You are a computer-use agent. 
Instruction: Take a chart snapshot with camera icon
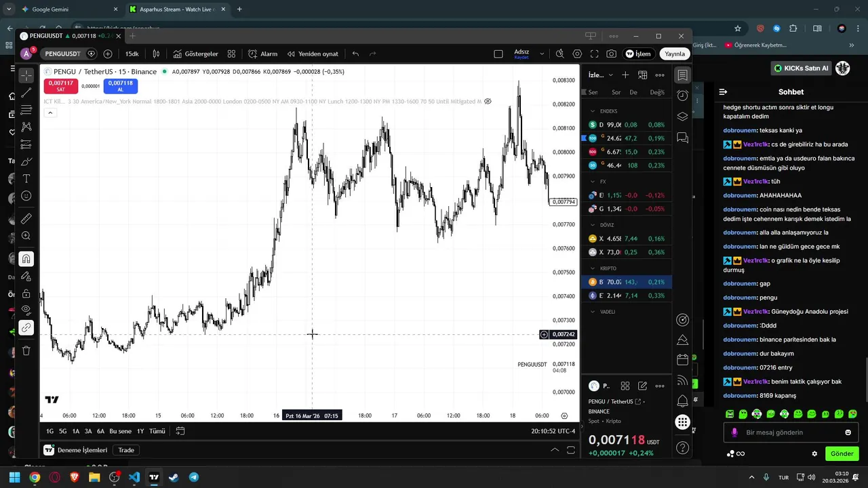(x=612, y=54)
